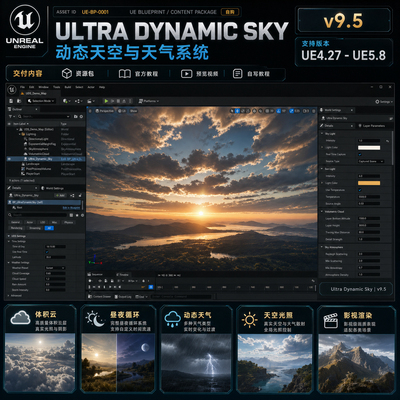Click the Lit view mode button

[122, 111]
